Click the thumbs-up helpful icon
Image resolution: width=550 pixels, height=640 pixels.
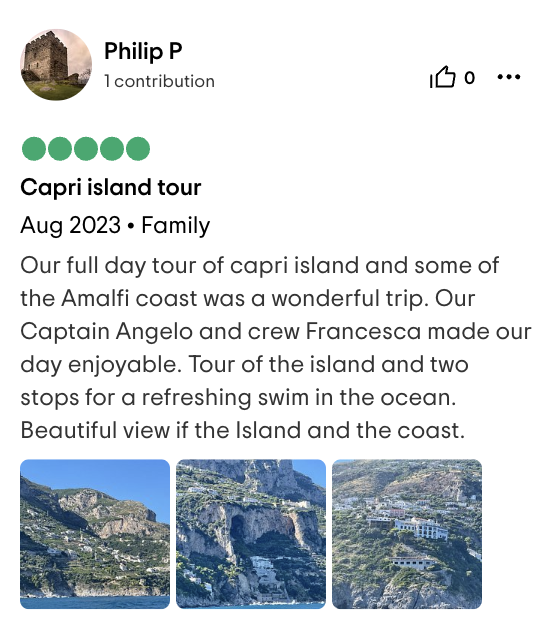442,77
